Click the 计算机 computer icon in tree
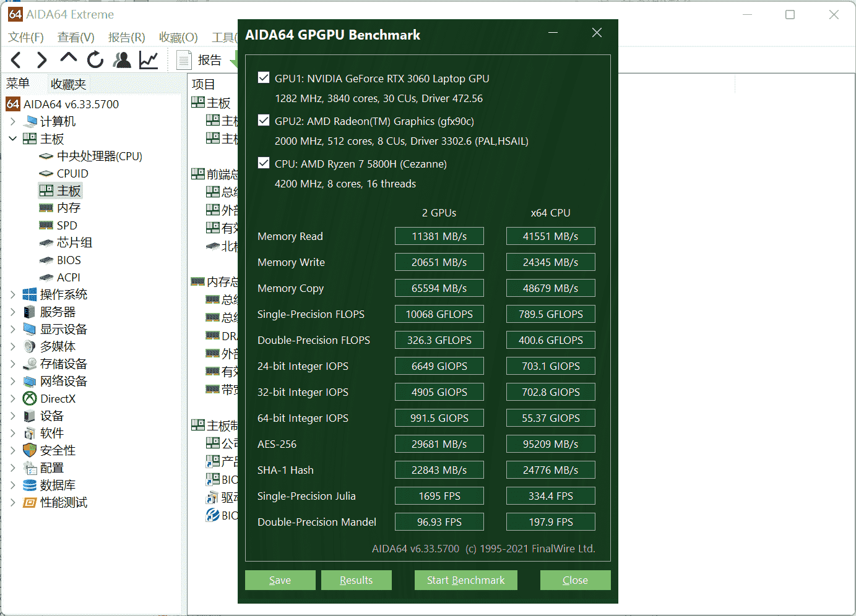856x616 pixels. coord(30,121)
